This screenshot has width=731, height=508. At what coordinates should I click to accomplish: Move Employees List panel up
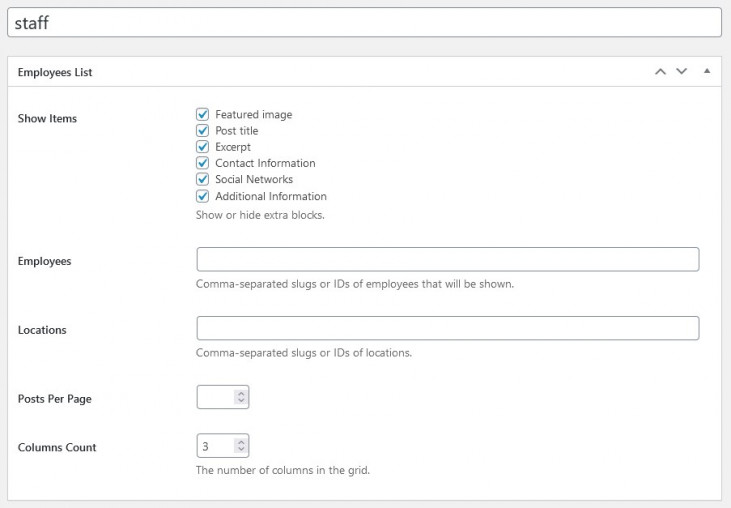(659, 72)
